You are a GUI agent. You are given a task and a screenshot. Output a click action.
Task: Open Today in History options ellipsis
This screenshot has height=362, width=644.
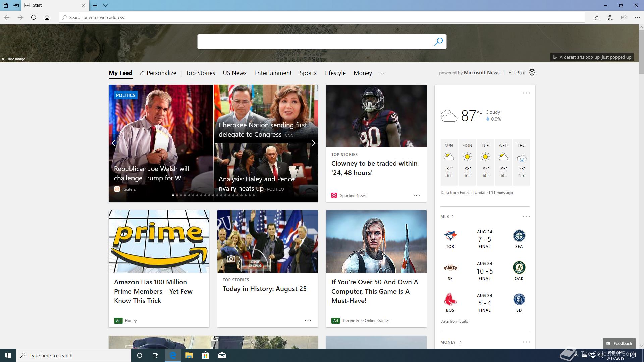(308, 321)
